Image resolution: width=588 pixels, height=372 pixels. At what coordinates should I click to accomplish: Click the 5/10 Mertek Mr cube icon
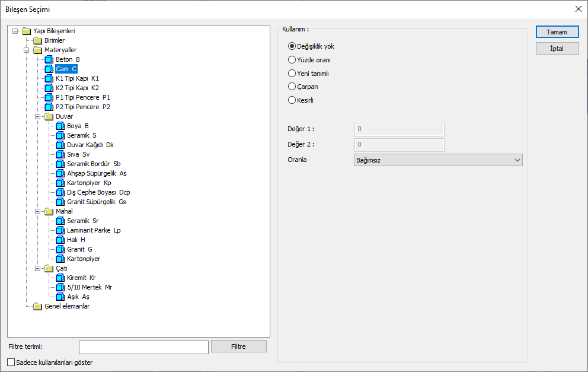(60, 287)
